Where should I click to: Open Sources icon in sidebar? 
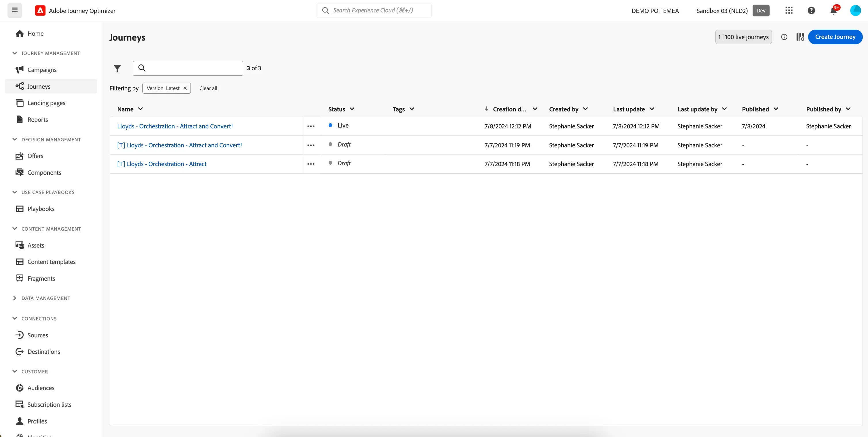[20, 335]
